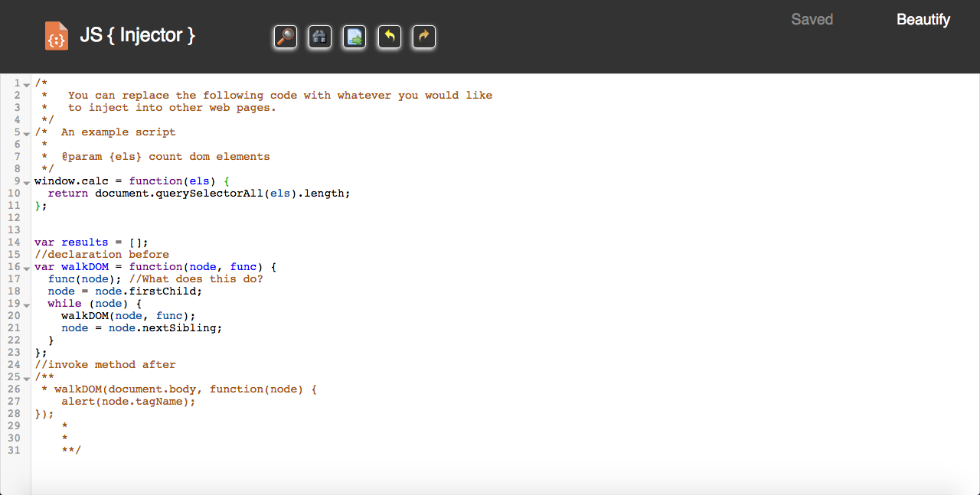Select the var results declaration line
The width and height of the screenshot is (980, 495).
click(x=90, y=242)
